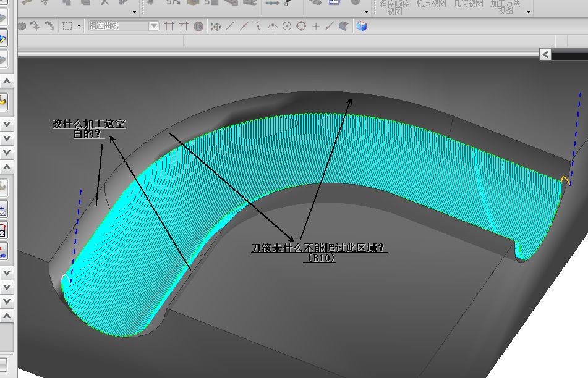
Task: Toggle the second follow-fillet icon beside it
Action: 184,26
